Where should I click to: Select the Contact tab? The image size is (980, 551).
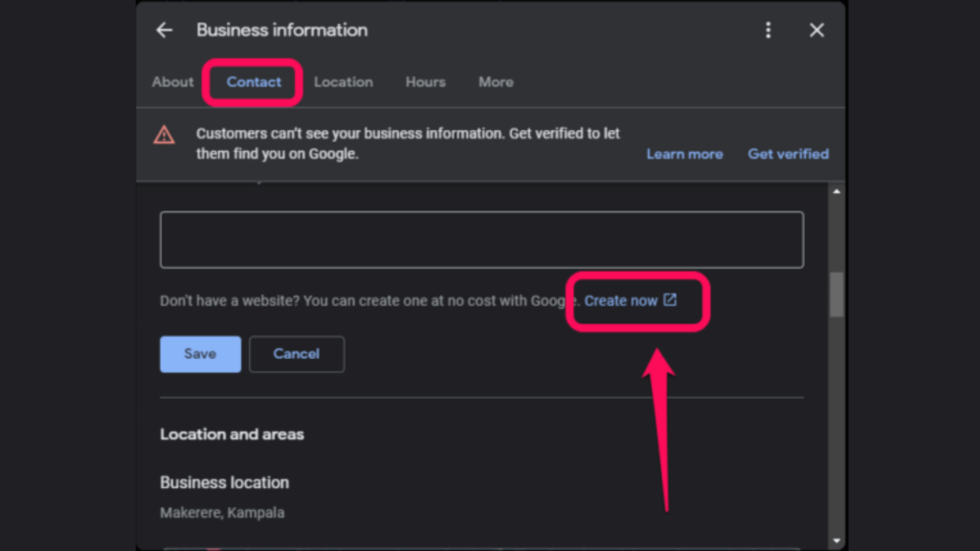tap(254, 82)
